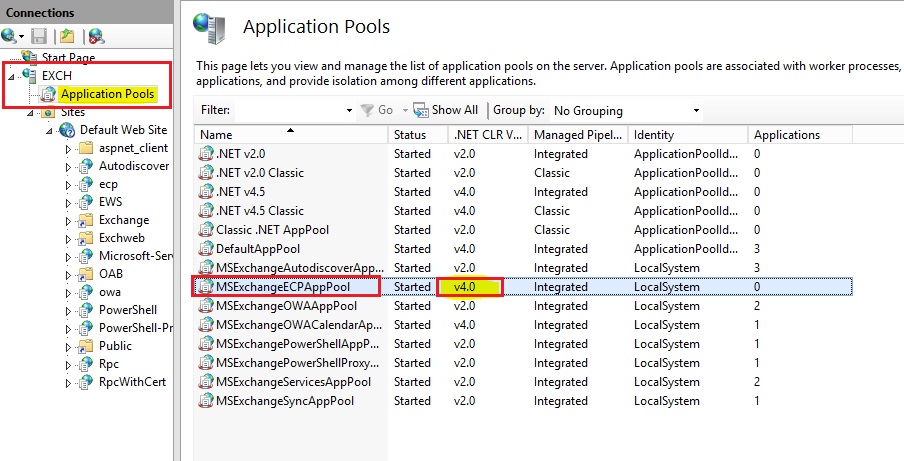
Task: Select the .NET v4.5 Classic pool row
Action: [x=523, y=211]
